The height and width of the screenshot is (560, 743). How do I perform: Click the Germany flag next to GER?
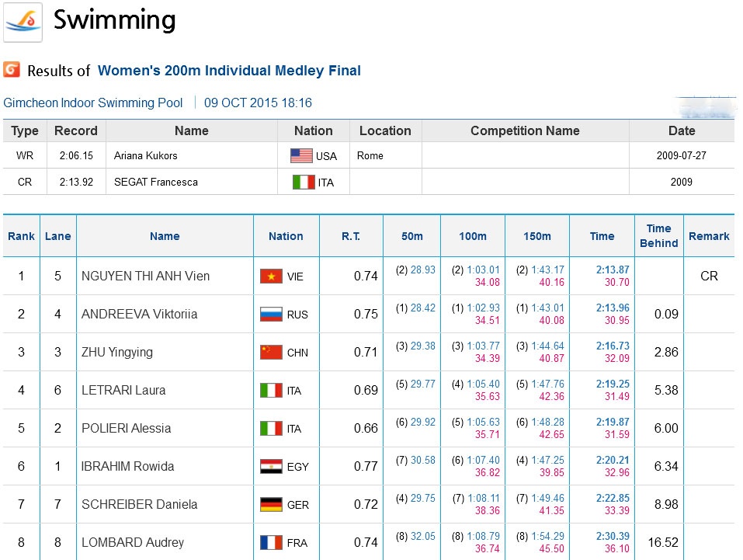[x=271, y=505]
